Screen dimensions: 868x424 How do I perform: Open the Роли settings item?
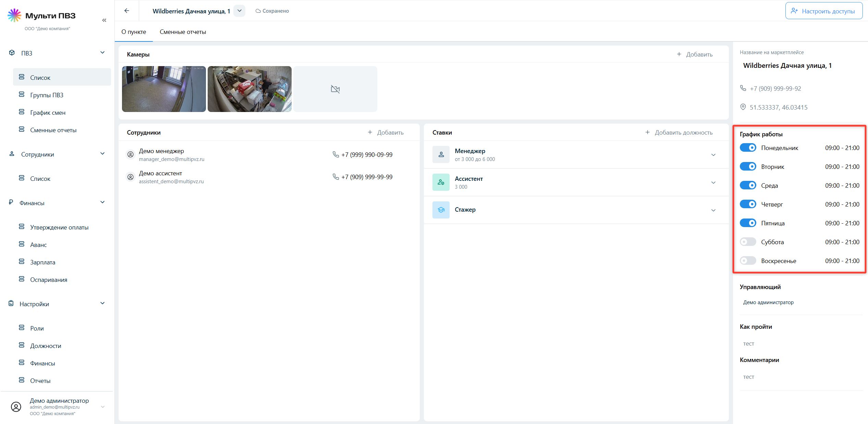[x=62, y=328]
